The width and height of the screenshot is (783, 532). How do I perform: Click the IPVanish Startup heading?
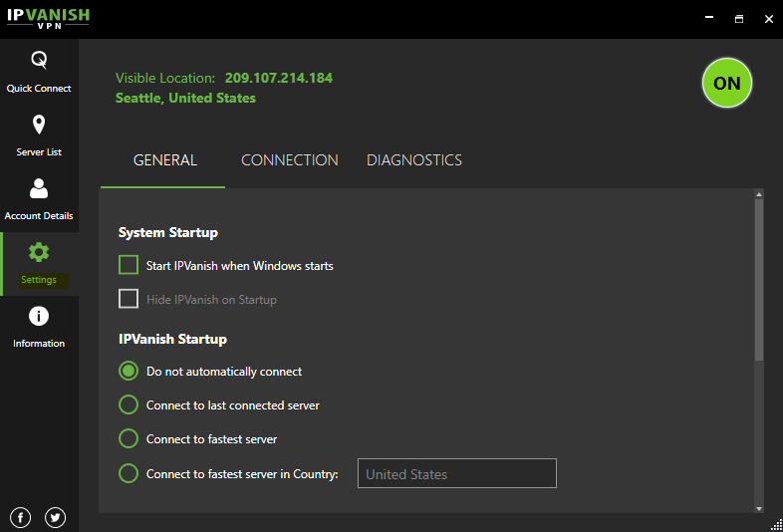click(172, 339)
